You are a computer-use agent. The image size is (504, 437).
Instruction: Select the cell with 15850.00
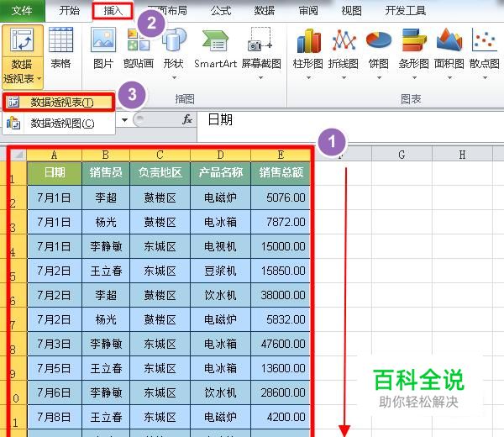click(x=281, y=271)
